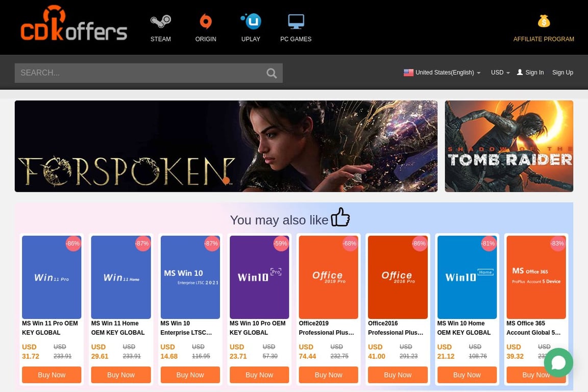Click the title MS Win 11 Home OEM KEY GLOBAL
Viewport: 588px width, 392px height.
click(x=118, y=328)
